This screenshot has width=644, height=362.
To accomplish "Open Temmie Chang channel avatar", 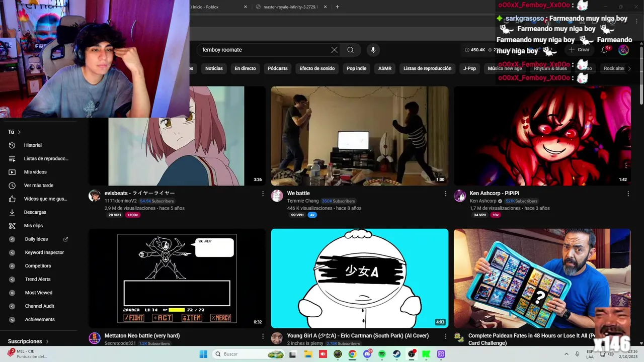I will 277,196.
